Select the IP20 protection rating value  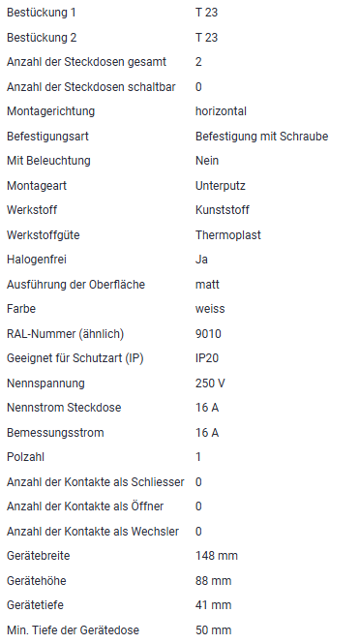tap(207, 358)
